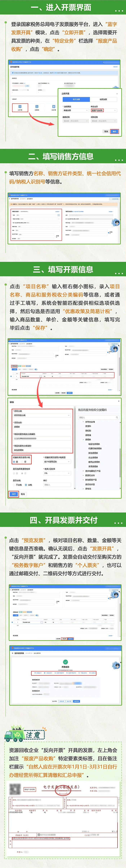Open the 特定业务 dropdown showing 报废产品收购

[103, 110]
